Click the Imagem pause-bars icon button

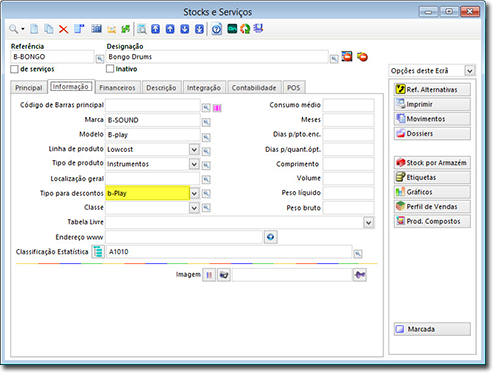209,275
